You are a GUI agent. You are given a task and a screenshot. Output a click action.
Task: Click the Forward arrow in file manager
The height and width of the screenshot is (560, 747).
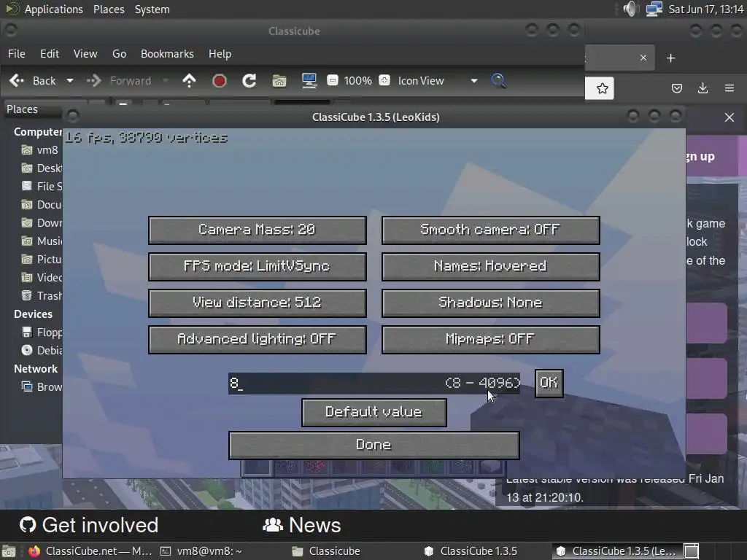click(94, 81)
